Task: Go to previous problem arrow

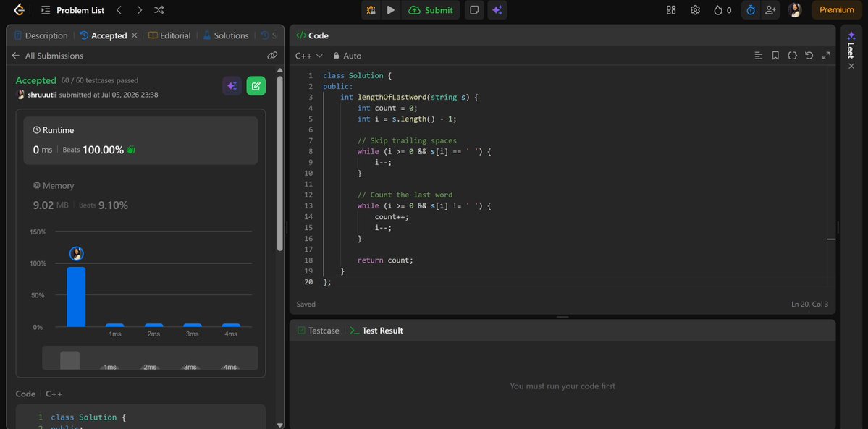Action: 119,10
